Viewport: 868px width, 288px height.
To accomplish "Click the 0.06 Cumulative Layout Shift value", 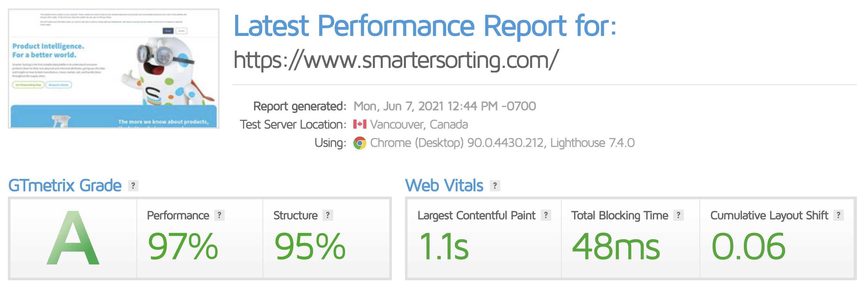I will point(748,247).
